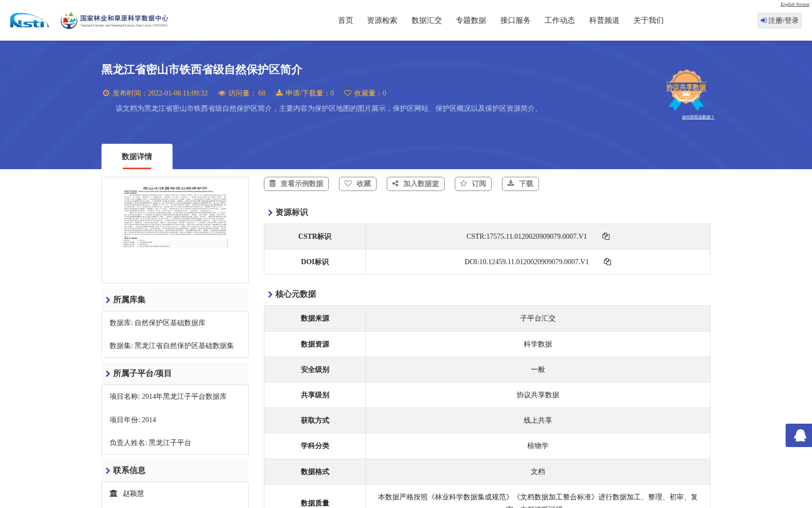This screenshot has width=812, height=508.
Task: Click the 下载 button
Action: click(520, 184)
